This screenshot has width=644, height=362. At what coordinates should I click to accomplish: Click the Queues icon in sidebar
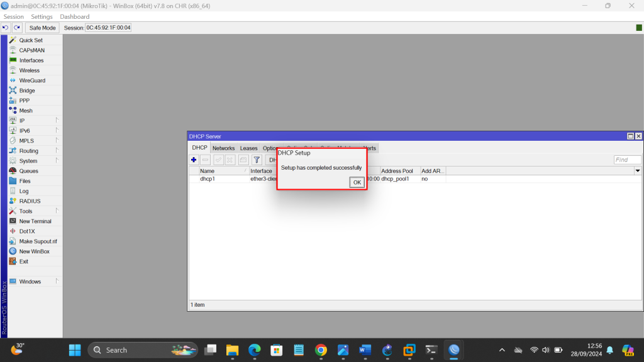[x=13, y=171]
